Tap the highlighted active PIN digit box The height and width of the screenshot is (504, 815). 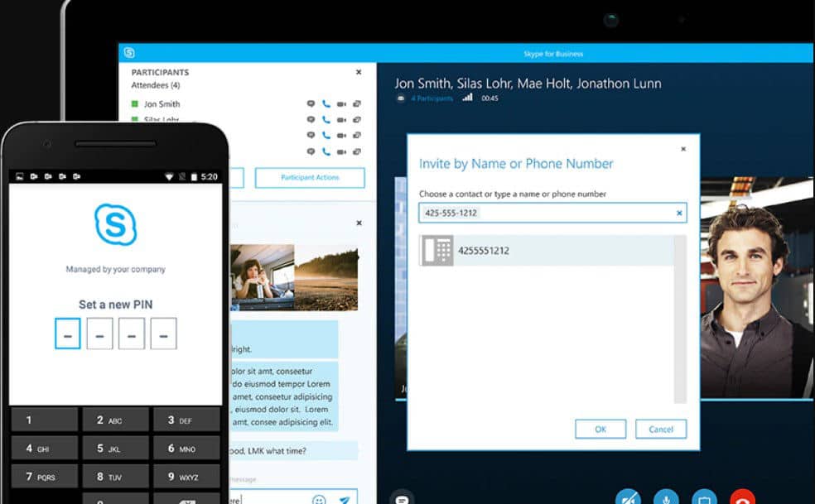pos(68,334)
